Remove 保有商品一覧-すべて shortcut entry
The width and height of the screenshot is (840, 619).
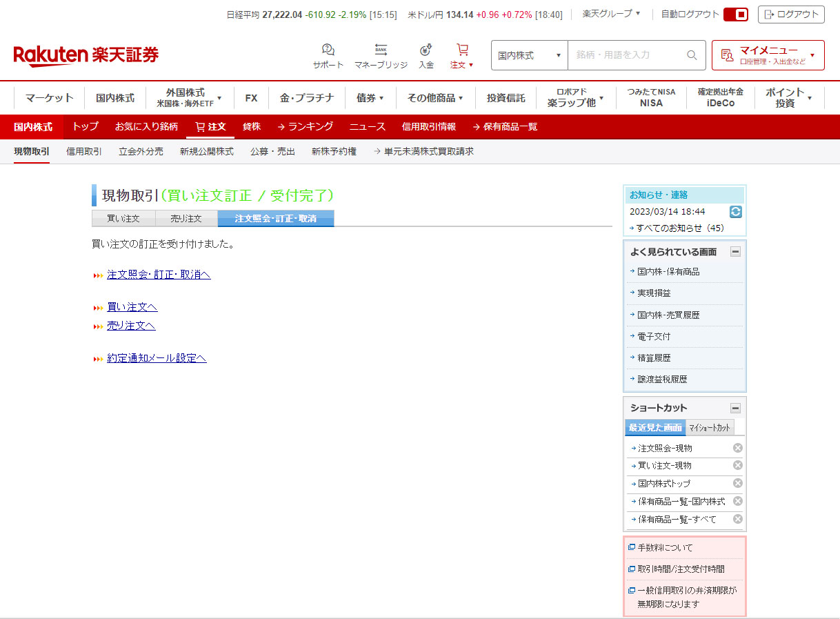tap(737, 519)
